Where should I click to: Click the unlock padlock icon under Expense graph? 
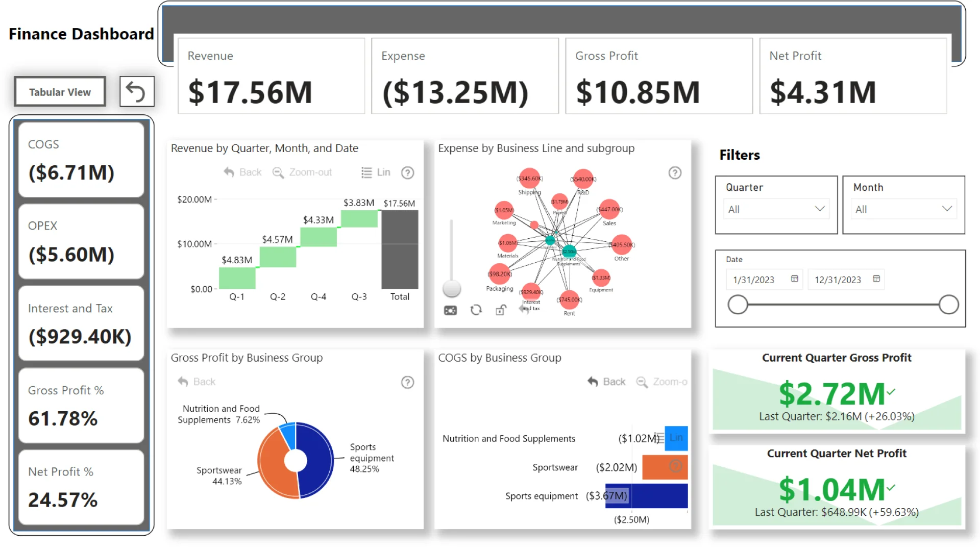tap(501, 310)
